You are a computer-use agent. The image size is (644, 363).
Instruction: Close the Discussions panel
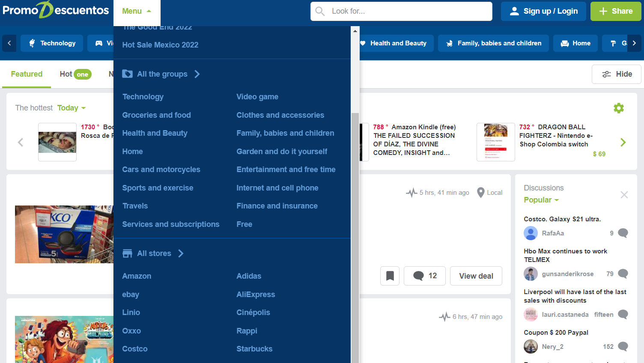click(x=624, y=195)
